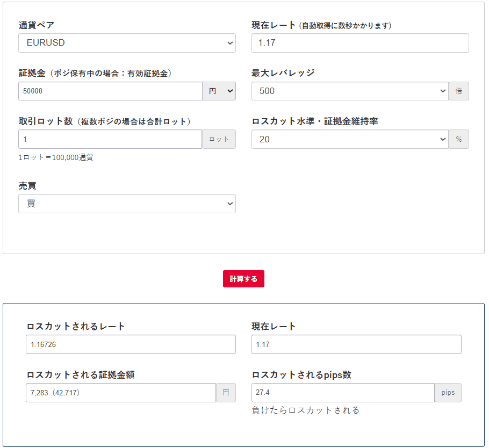
Task: Click the 負けたらロスカットされる note text
Action: pyautogui.click(x=305, y=410)
